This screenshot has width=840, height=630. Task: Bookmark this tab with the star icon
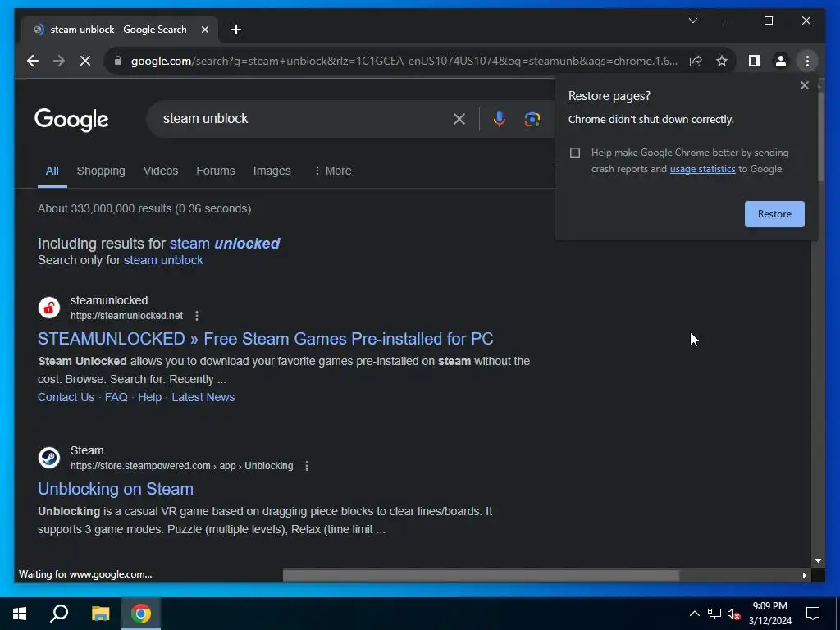click(722, 61)
